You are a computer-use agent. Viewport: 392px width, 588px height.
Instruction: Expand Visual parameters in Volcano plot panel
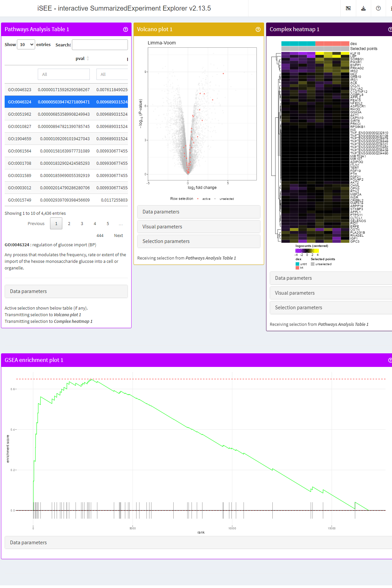(199, 227)
